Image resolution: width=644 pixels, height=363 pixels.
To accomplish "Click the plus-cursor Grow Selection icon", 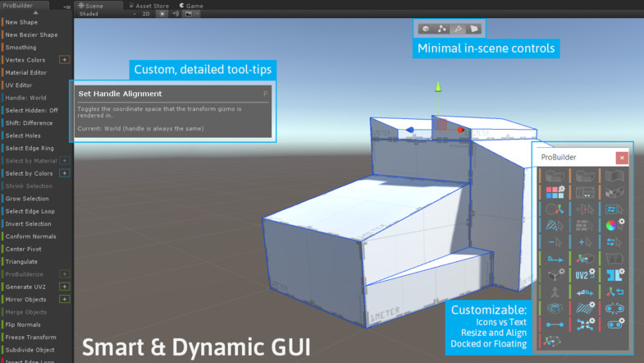I will point(585,242).
